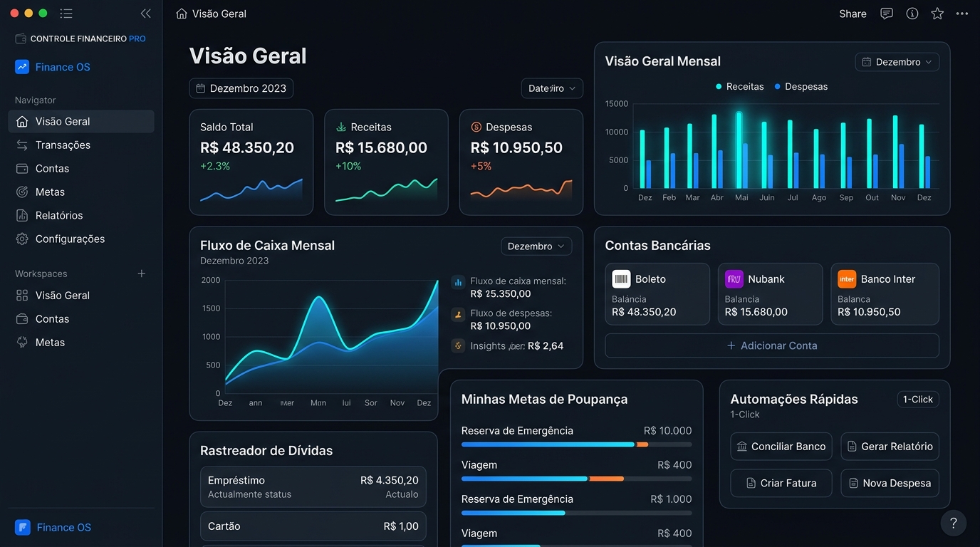Open the info icon in top bar
980x547 pixels.
(912, 14)
